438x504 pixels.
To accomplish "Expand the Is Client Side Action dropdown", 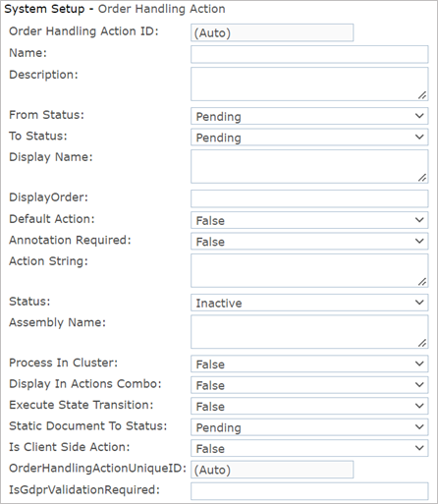I will [309, 448].
